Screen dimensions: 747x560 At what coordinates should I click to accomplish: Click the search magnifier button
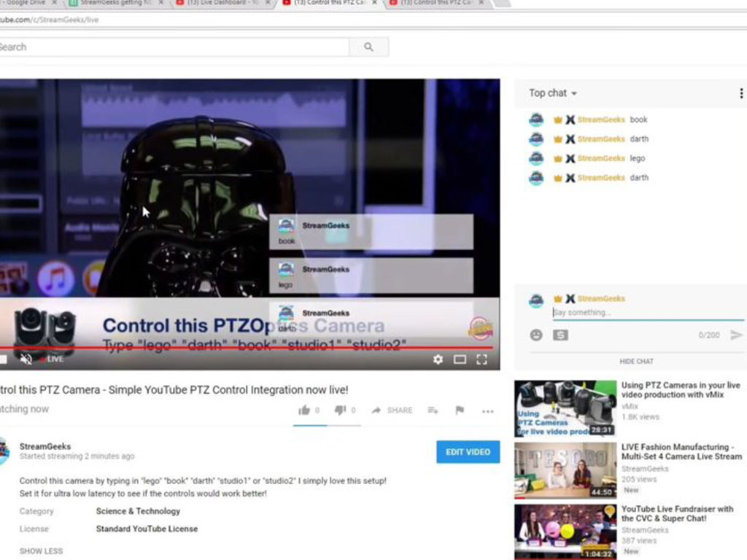pos(368,47)
